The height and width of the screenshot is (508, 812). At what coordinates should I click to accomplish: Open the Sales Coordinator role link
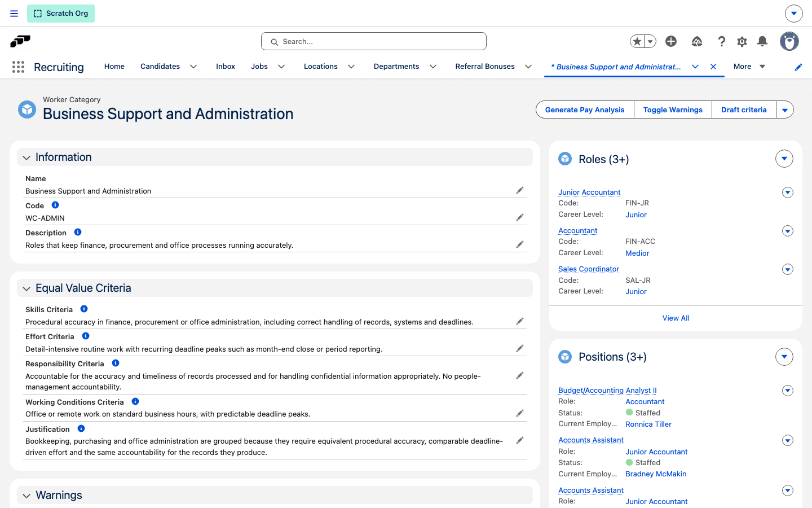click(x=589, y=269)
